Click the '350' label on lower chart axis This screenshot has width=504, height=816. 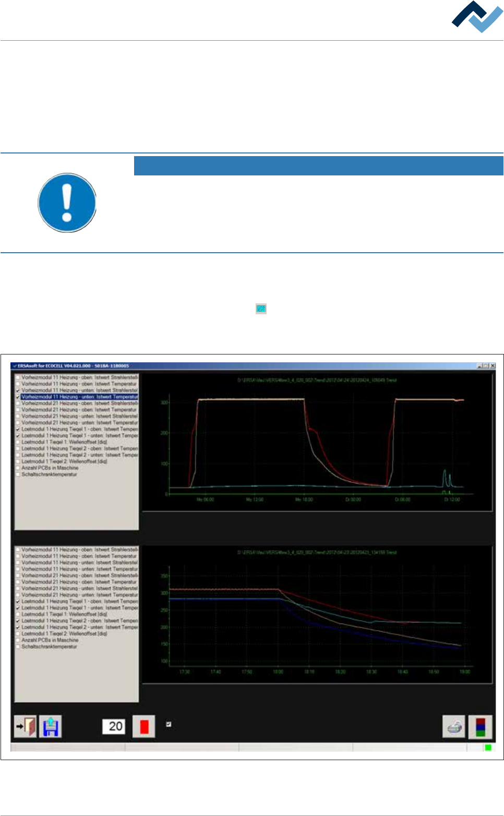pyautogui.click(x=164, y=576)
